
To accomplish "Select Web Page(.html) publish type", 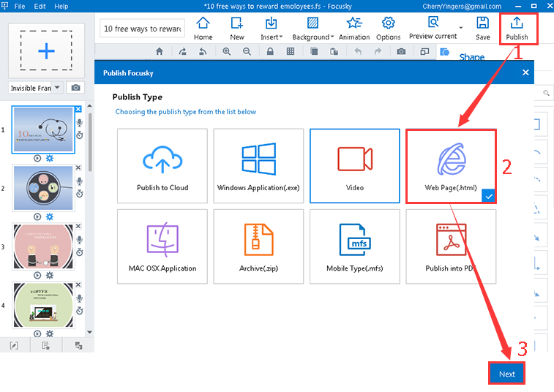I will click(x=451, y=165).
